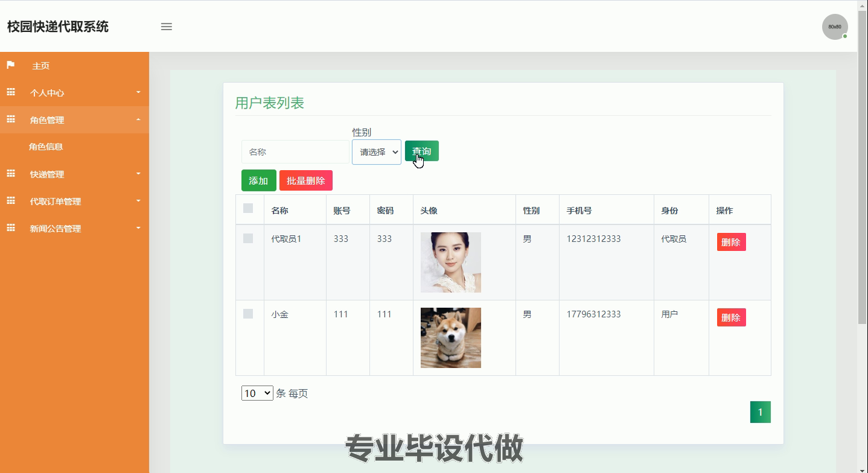The width and height of the screenshot is (868, 473).
Task: Click the grid icon beside 代取订单管理
Action: [10, 200]
